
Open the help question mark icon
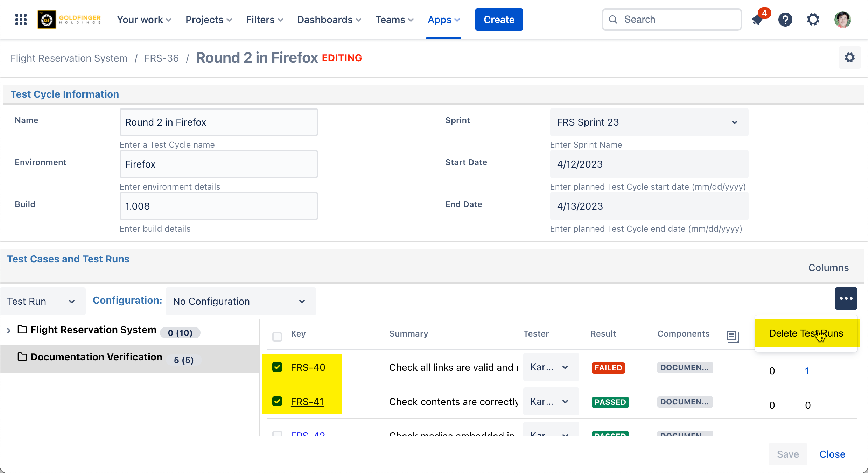785,20
